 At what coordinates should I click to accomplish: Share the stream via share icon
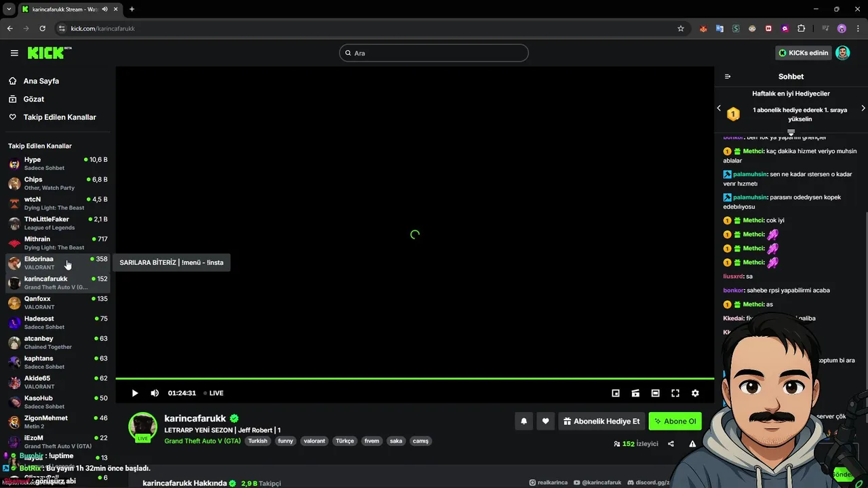[x=671, y=444]
